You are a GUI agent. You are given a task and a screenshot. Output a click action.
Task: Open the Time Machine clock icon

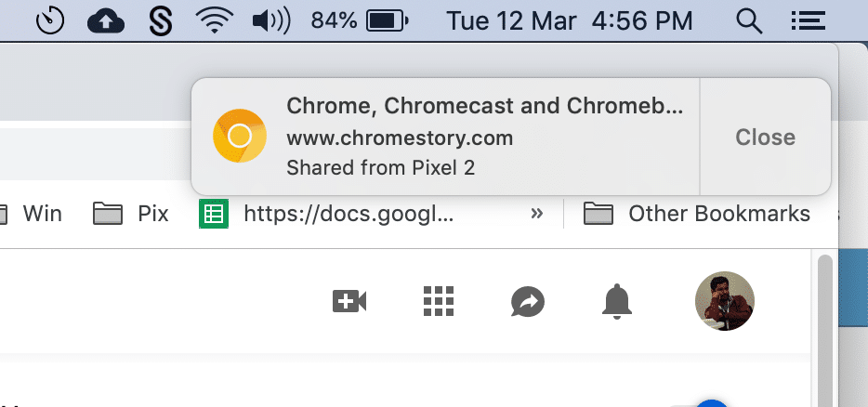[50, 20]
